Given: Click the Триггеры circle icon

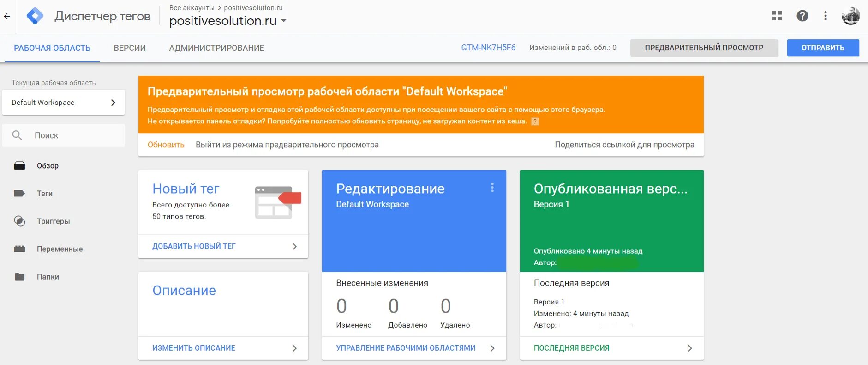Looking at the screenshot, I should pos(19,221).
